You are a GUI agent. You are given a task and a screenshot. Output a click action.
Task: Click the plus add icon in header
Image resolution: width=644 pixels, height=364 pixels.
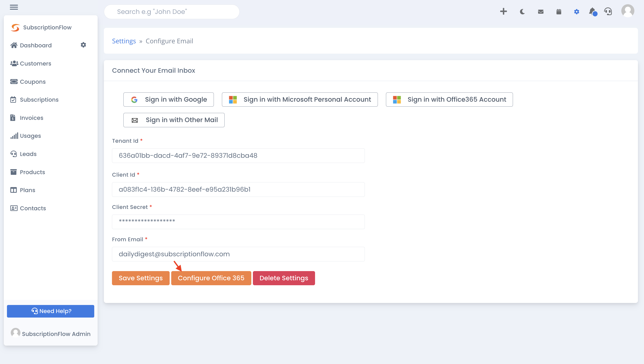503,11
